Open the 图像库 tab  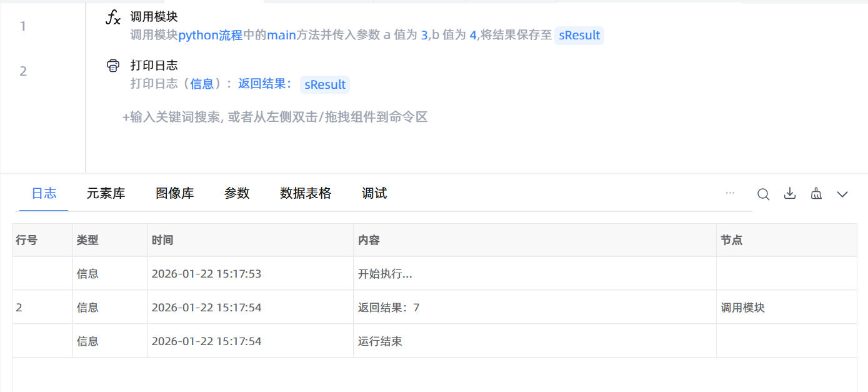175,194
